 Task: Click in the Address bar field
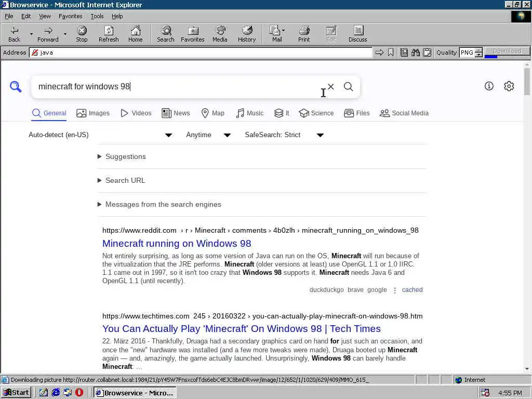[201, 52]
